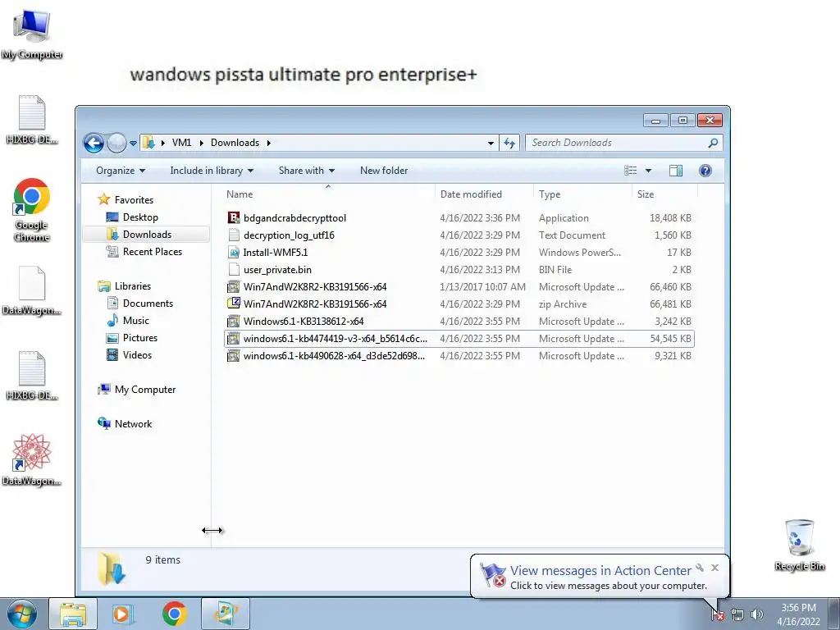
Task: Select the Windows6.1-KB3138612-x64 update file
Action: 304,322
